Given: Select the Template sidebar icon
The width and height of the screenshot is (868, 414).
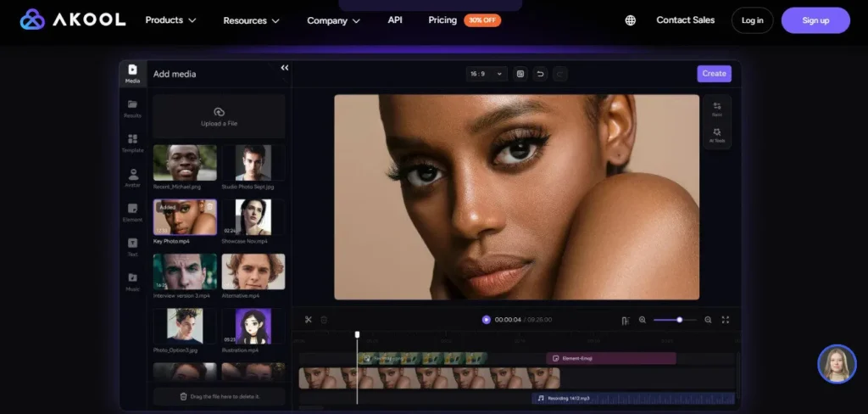Looking at the screenshot, I should (x=132, y=143).
